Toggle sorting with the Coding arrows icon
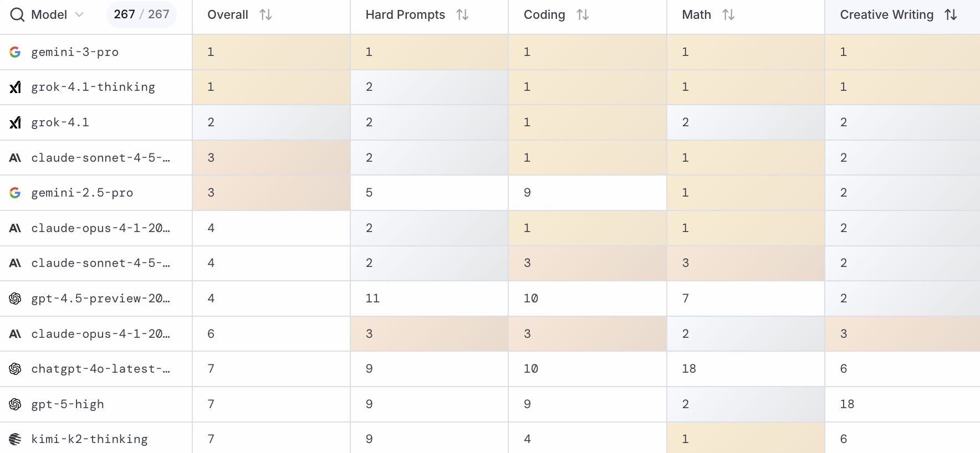Screen dimensions: 980x453 pos(583,15)
